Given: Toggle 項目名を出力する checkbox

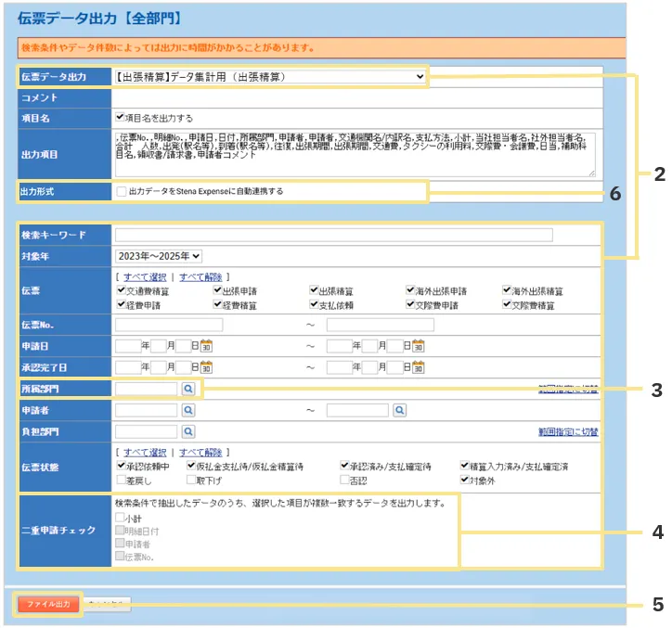Looking at the screenshot, I should (121, 118).
